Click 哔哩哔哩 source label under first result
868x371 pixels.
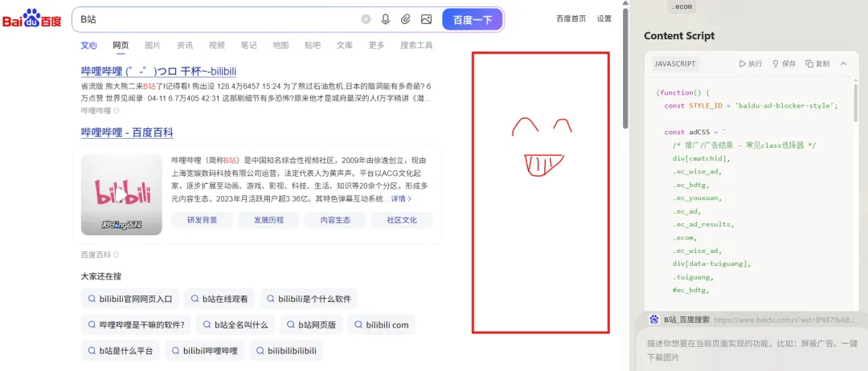point(96,111)
